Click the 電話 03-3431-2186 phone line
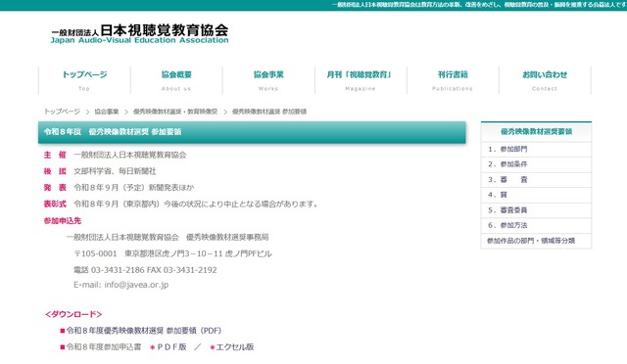627x364 pixels. pyautogui.click(x=145, y=270)
